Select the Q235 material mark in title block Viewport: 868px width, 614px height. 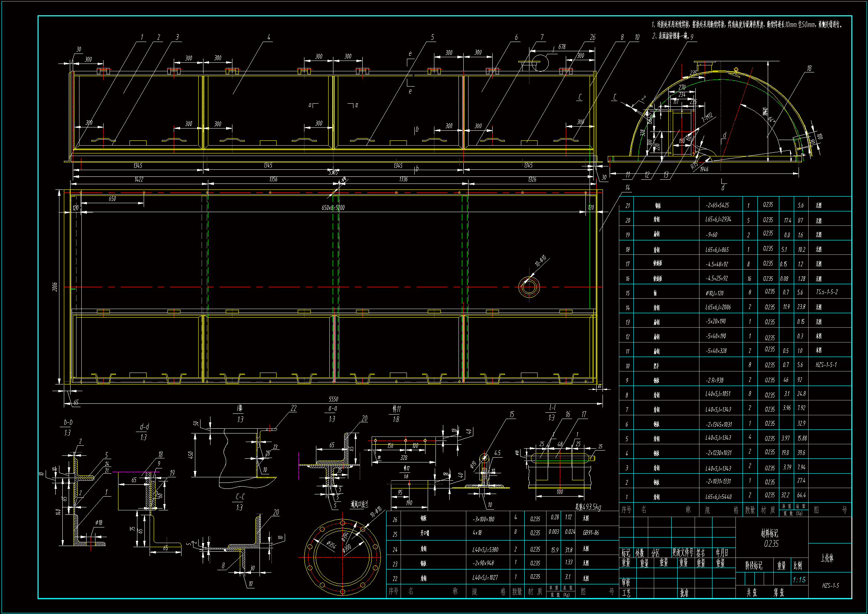click(x=771, y=543)
